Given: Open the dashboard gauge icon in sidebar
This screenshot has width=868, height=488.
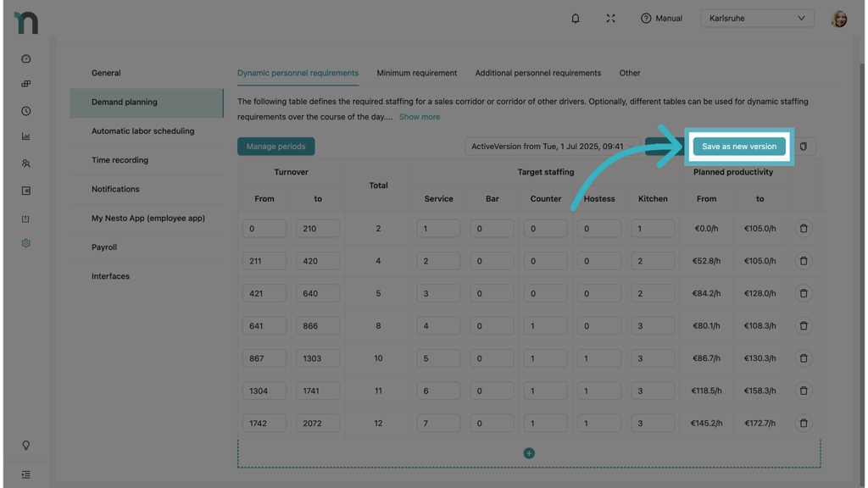Looking at the screenshot, I should [25, 59].
